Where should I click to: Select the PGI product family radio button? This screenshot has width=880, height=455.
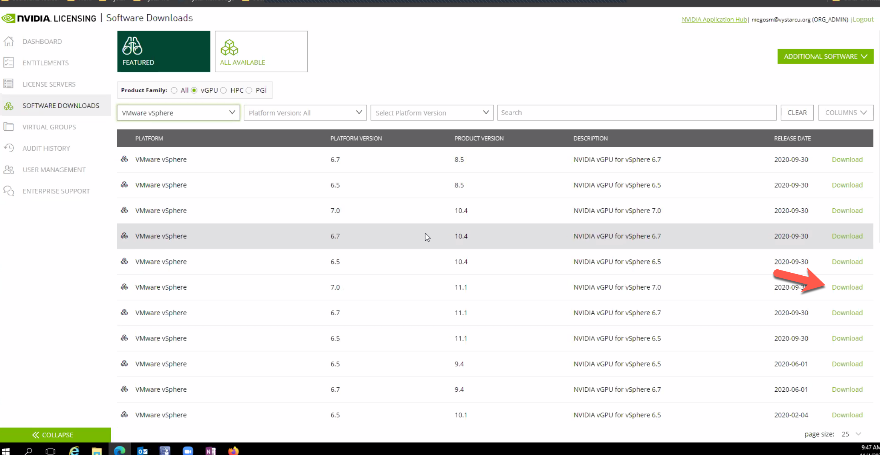tap(250, 90)
